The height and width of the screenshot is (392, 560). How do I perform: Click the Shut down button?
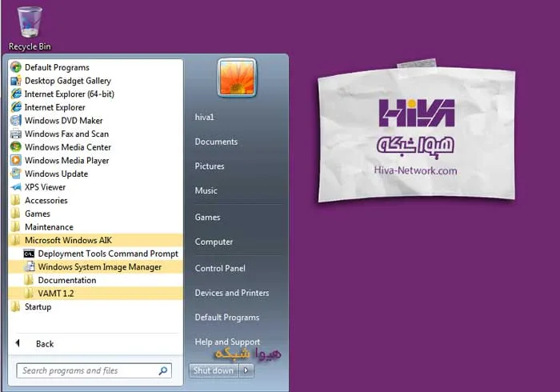[x=214, y=370]
